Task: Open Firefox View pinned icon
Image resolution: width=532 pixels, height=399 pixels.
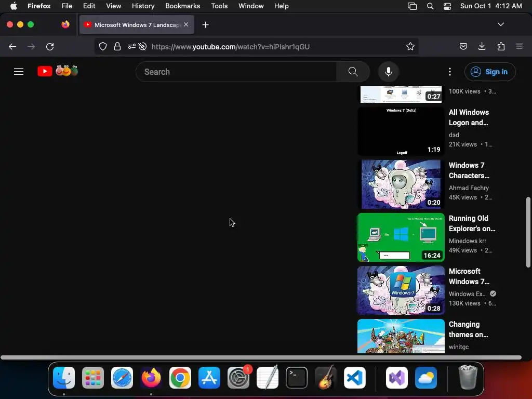Action: pos(65,24)
